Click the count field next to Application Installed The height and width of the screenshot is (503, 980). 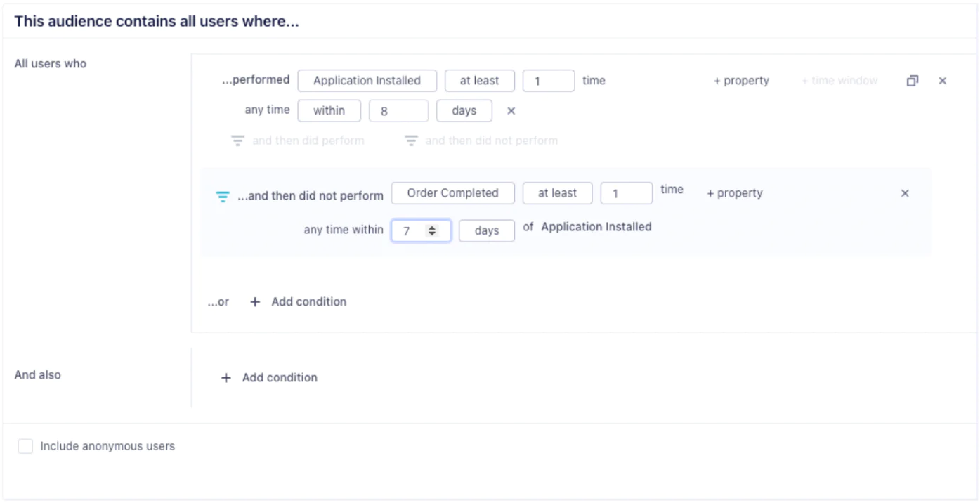[548, 81]
